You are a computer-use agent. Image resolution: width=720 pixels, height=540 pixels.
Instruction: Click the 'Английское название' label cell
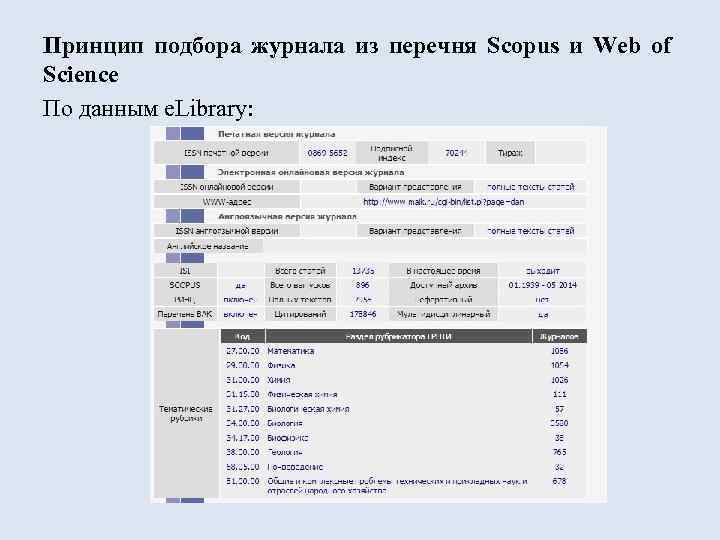tap(208, 246)
